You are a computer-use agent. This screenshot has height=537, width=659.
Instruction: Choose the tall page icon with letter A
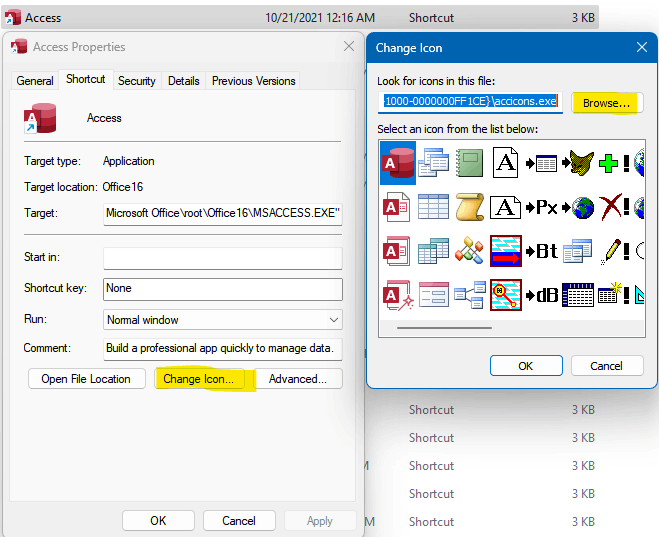pos(505,163)
